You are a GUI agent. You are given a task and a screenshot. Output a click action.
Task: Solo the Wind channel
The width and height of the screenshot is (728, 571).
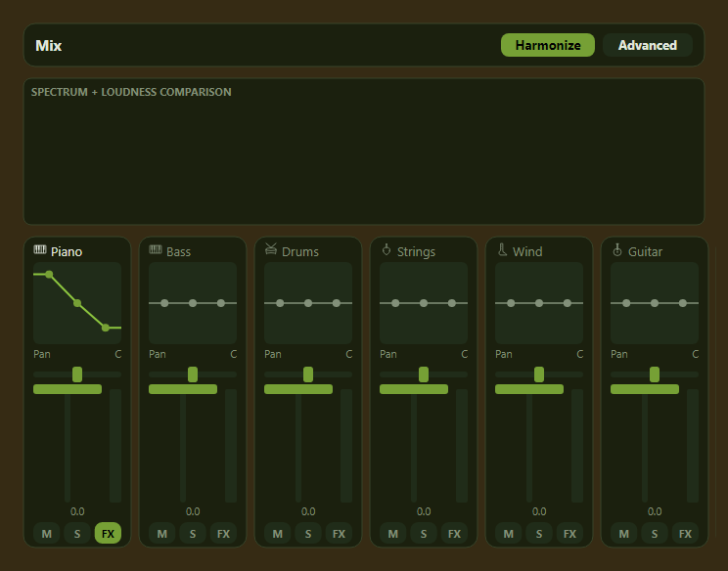point(539,534)
